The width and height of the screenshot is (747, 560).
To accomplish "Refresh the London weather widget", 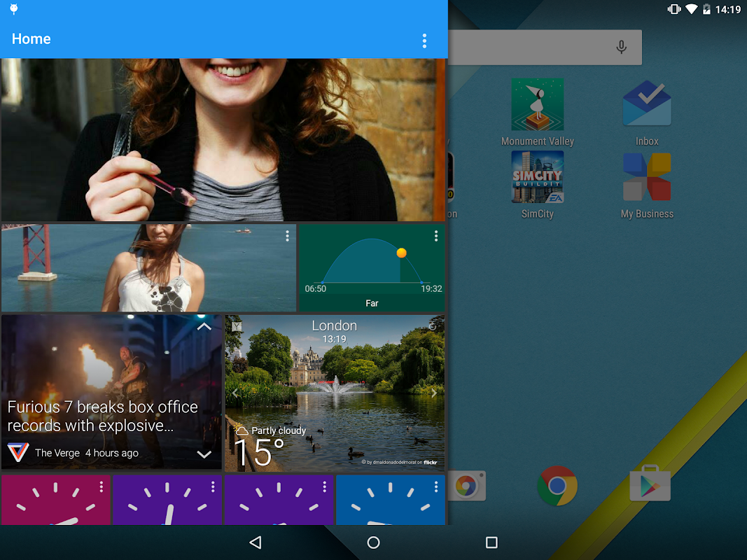I will pos(432,326).
